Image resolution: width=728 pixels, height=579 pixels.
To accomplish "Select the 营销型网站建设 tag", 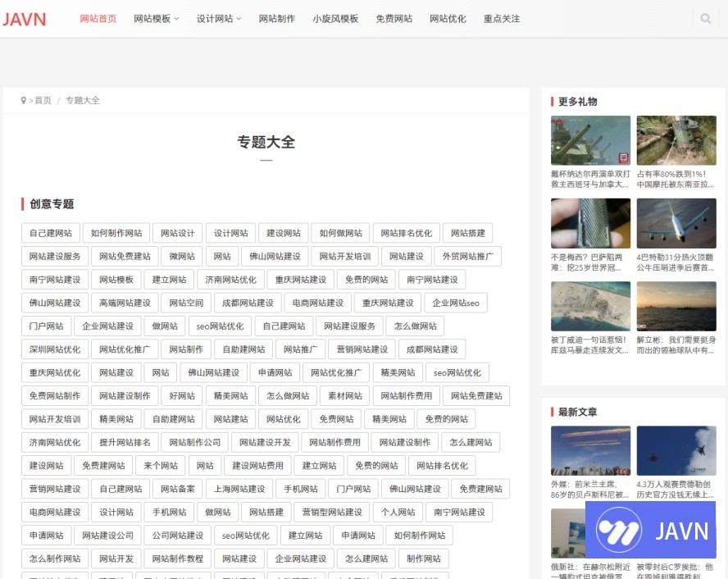I will pyautogui.click(x=332, y=512).
